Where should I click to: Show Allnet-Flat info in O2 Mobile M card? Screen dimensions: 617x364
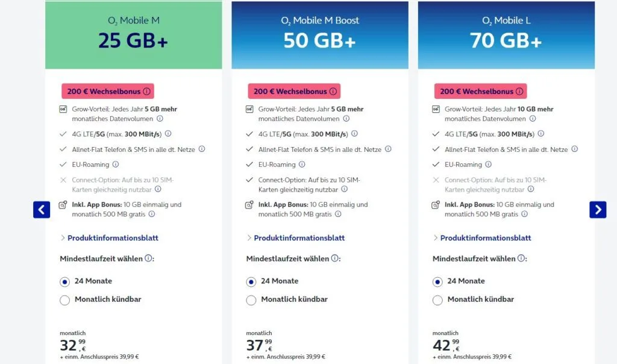coord(202,149)
